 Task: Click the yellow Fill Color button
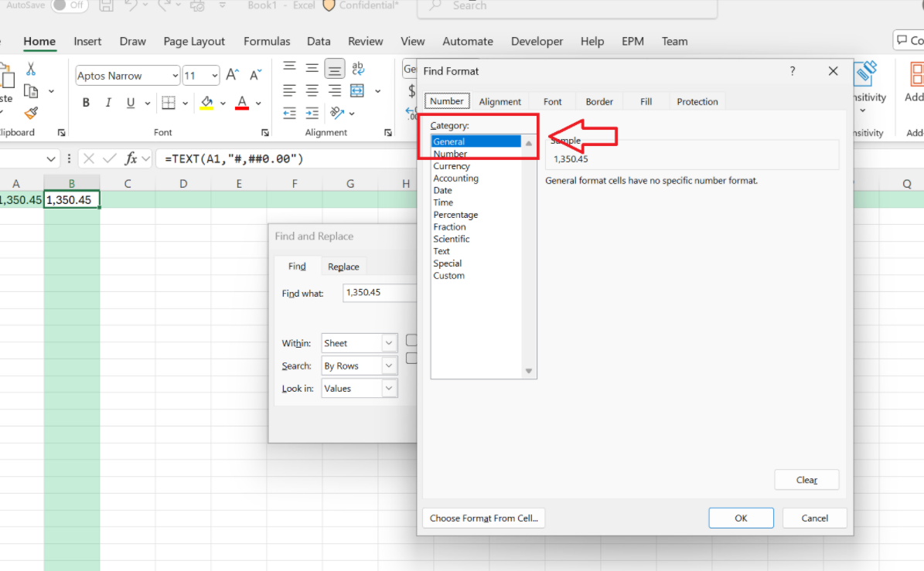coord(207,103)
